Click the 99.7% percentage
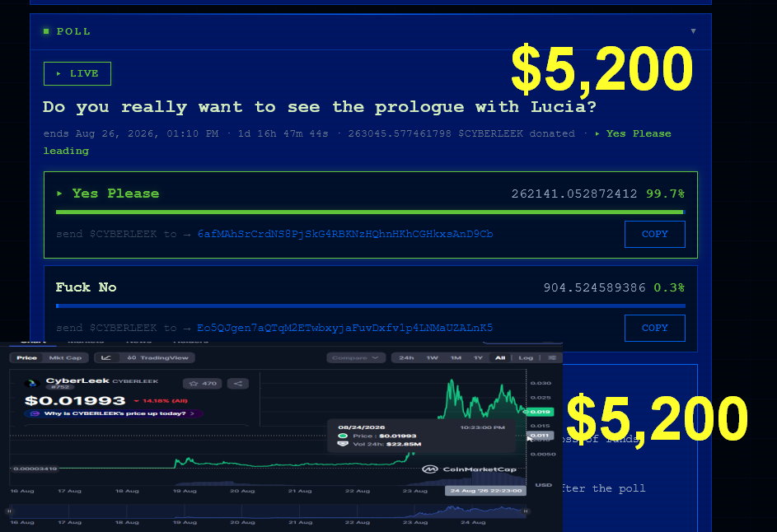 click(x=665, y=194)
